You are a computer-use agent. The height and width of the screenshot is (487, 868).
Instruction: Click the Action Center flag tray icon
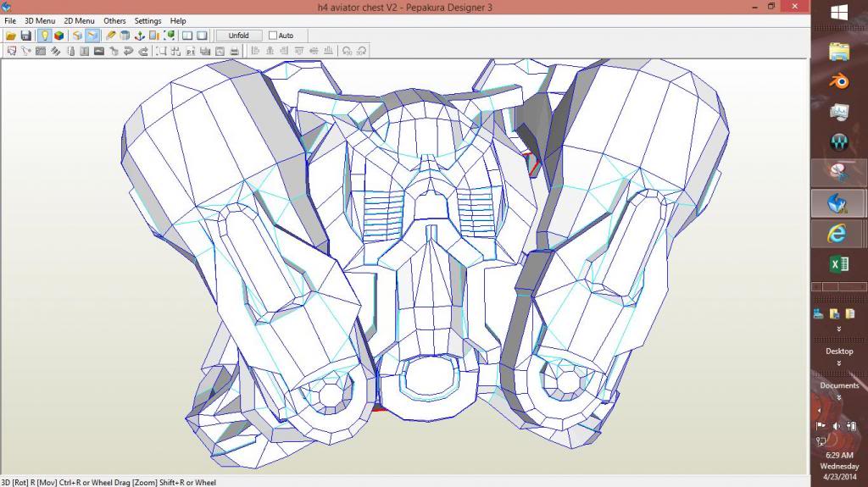point(821,426)
